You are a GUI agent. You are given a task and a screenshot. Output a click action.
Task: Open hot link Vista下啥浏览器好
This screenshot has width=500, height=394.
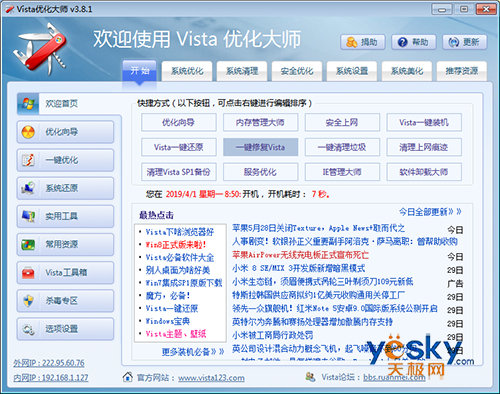(180, 232)
